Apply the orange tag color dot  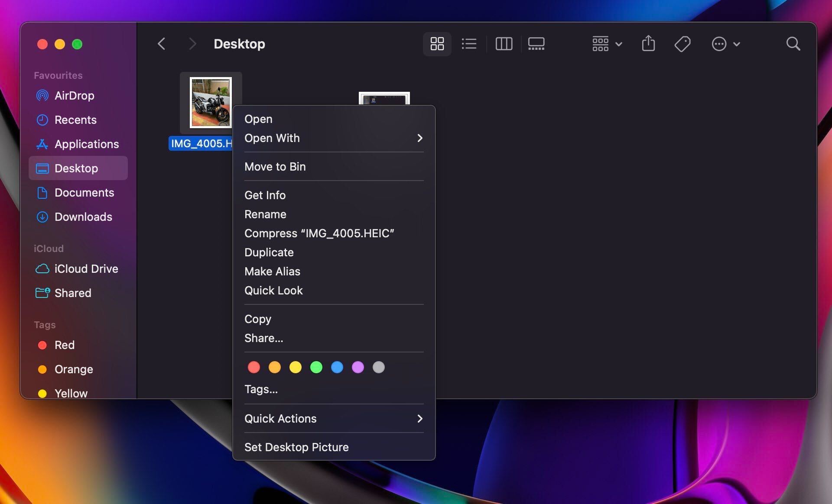click(x=275, y=367)
